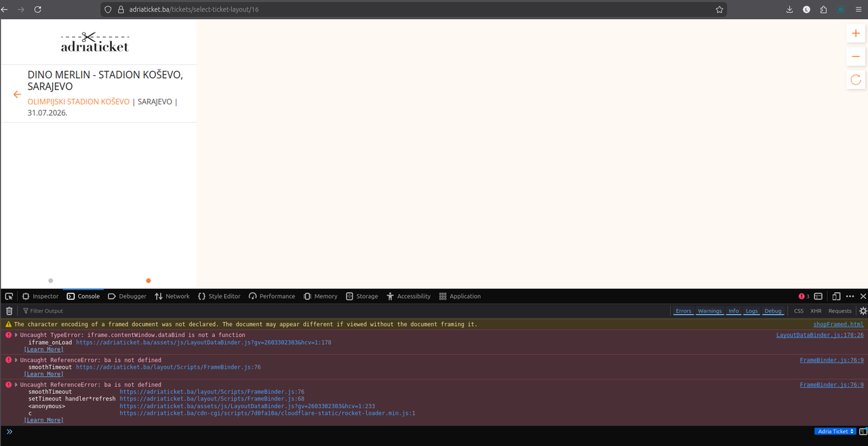Select the Console tab
Screen dimensions: 868x446
point(83,296)
